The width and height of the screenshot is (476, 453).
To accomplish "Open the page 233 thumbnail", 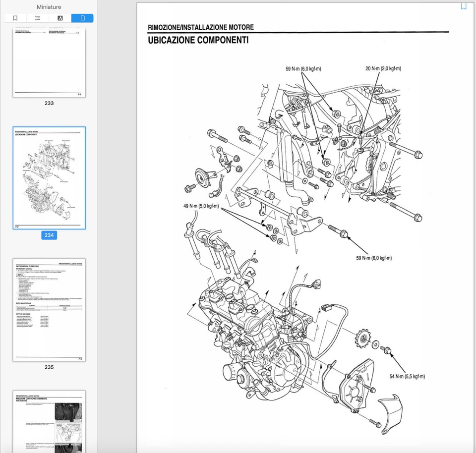I will click(49, 62).
